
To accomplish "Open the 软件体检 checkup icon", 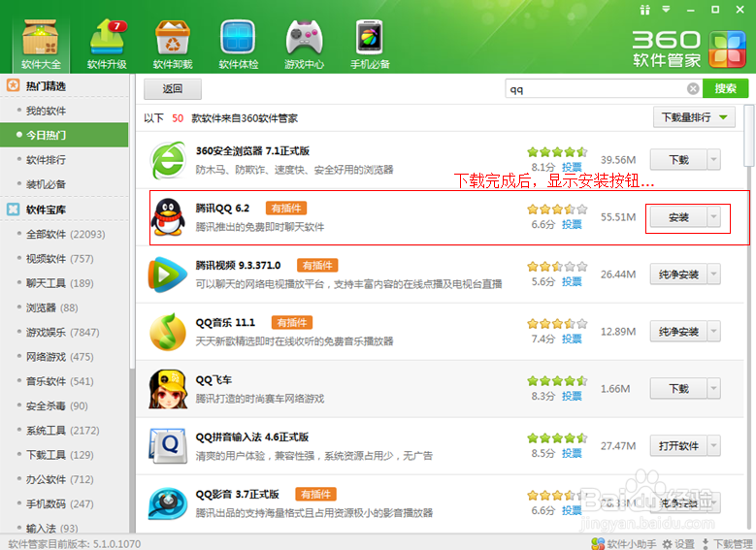I will coord(238,45).
